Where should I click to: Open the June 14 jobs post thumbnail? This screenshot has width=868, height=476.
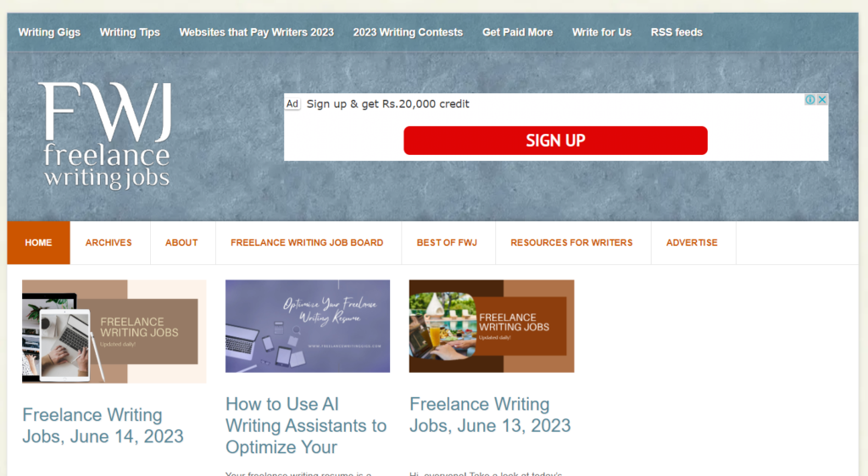tap(114, 332)
